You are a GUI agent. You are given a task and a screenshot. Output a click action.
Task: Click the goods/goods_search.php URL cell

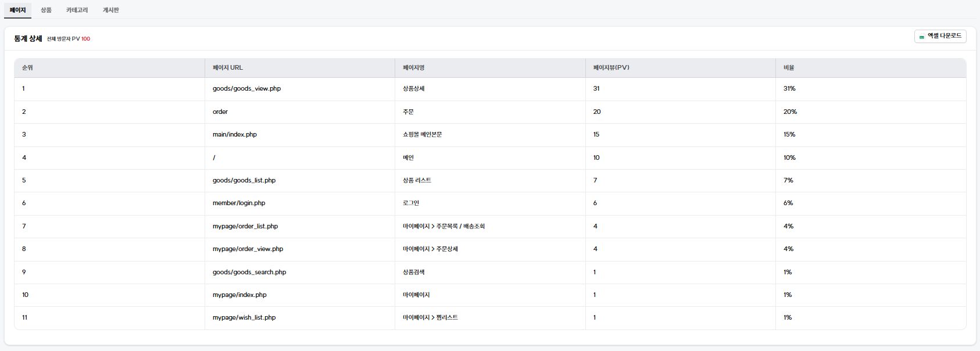249,273
